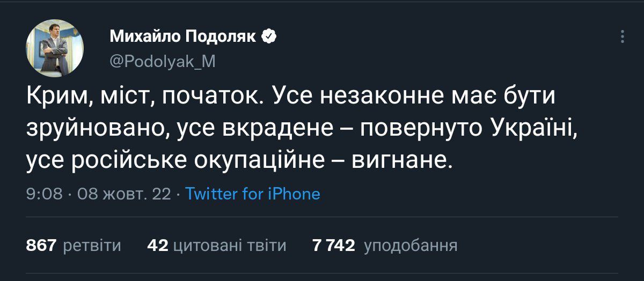Click the number 7 742 likes count

[x=333, y=246]
